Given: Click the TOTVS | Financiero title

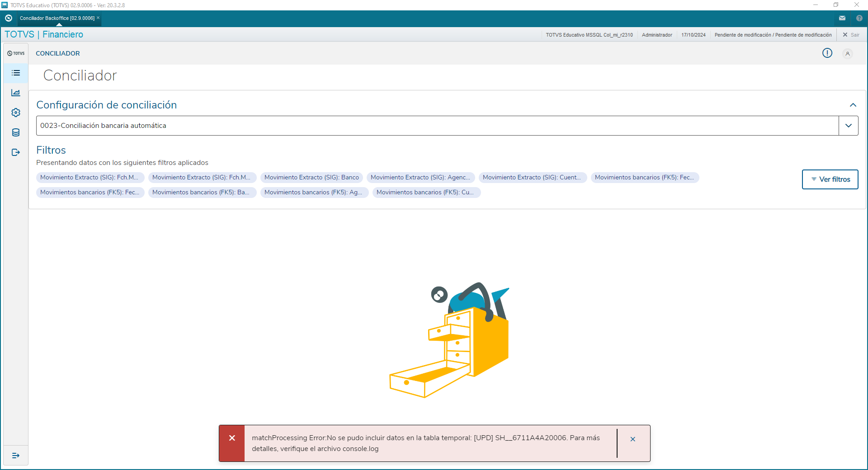Looking at the screenshot, I should (x=44, y=34).
